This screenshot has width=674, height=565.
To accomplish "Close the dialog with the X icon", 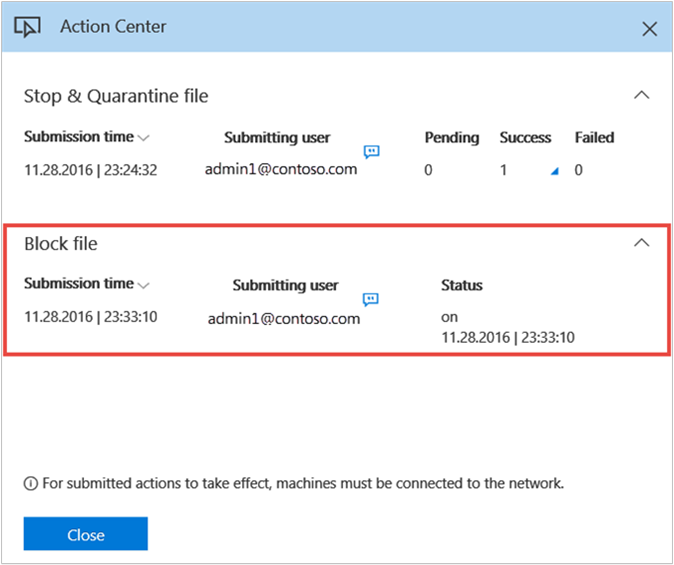I will [x=649, y=29].
